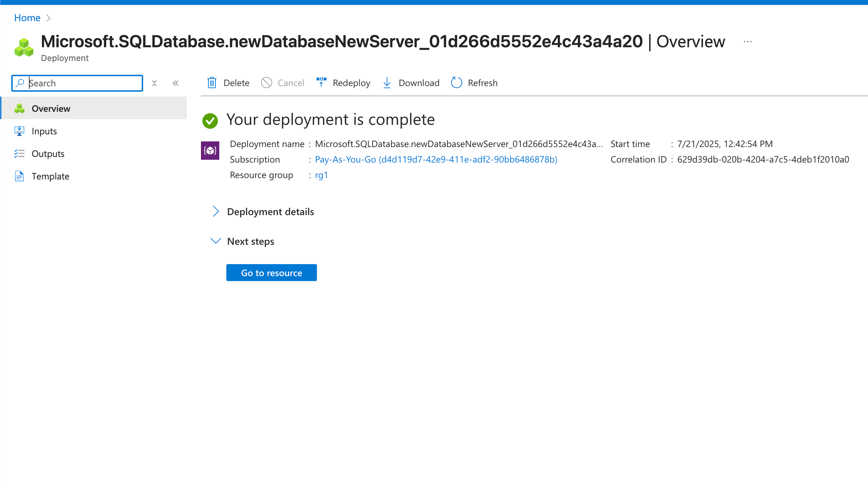This screenshot has height=481, width=868.
Task: Focus the sidebar Search input field
Action: (x=84, y=83)
